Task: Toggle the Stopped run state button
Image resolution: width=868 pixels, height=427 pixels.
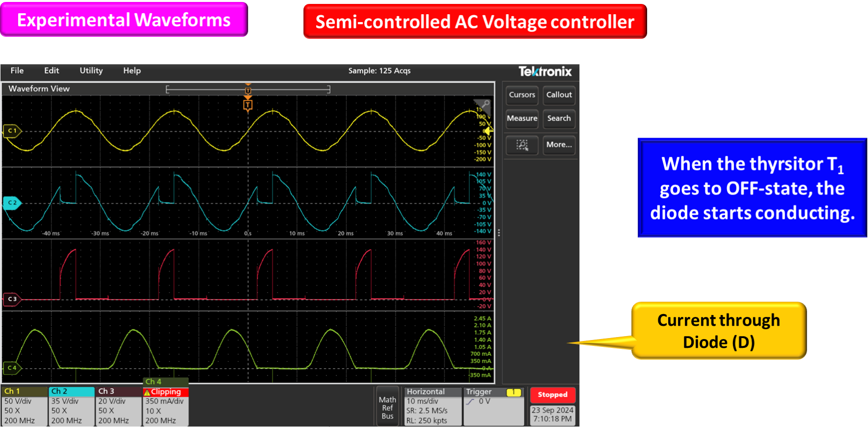Action: (x=552, y=395)
